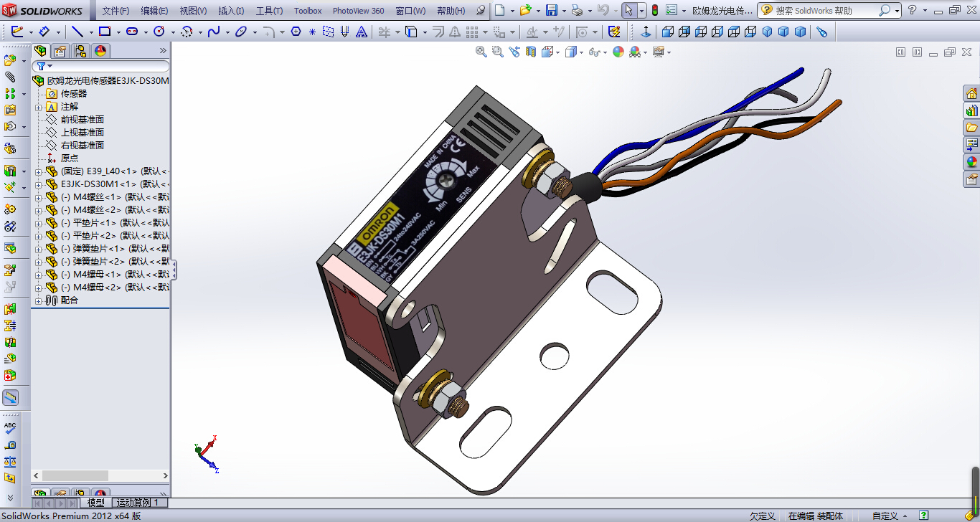Select the 原点 origin item
The image size is (980, 522).
tap(69, 158)
